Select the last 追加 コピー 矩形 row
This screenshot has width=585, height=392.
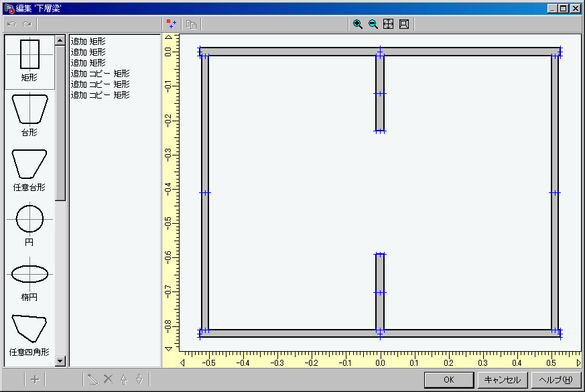pos(100,94)
